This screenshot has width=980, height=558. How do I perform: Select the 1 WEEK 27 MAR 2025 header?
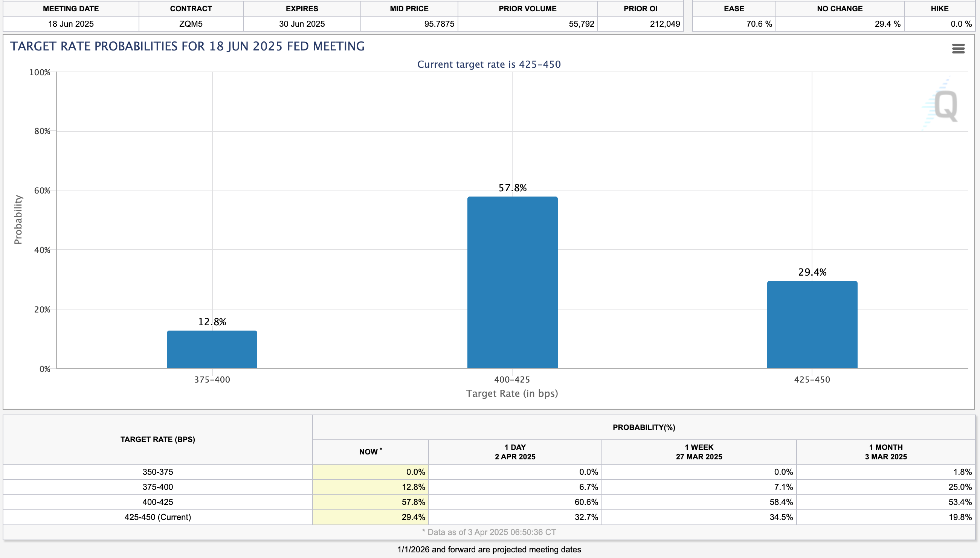point(699,451)
